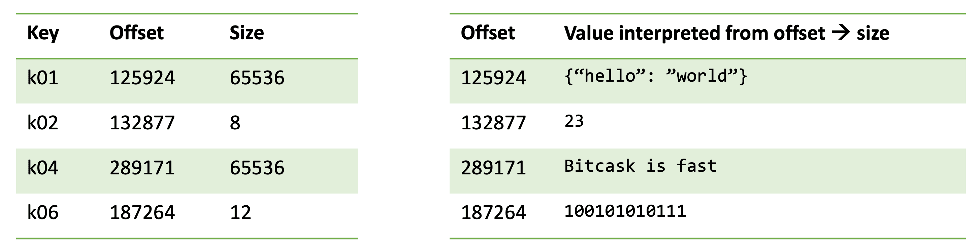The width and height of the screenshot is (980, 251).
Task: Click the Size column header
Action: [247, 33]
